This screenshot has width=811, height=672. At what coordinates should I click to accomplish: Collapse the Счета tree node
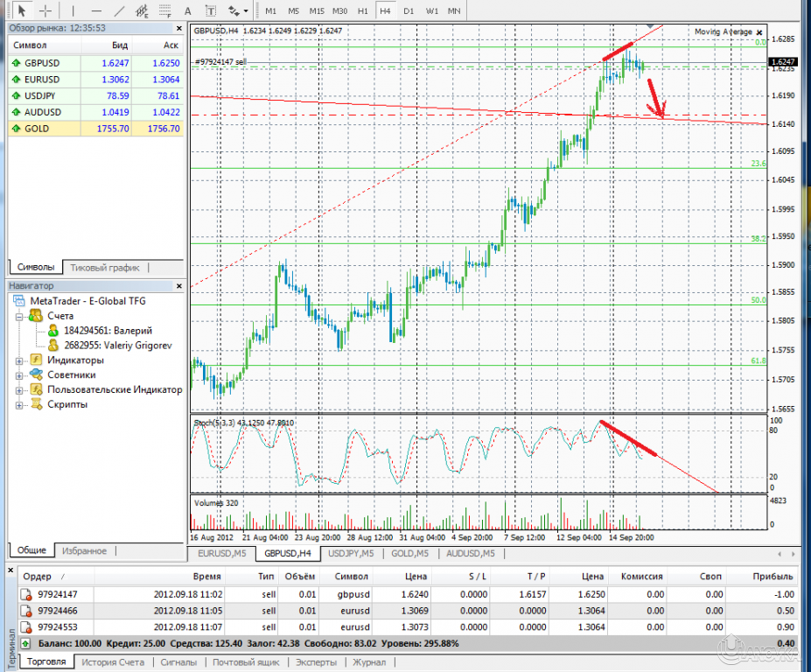click(x=19, y=316)
